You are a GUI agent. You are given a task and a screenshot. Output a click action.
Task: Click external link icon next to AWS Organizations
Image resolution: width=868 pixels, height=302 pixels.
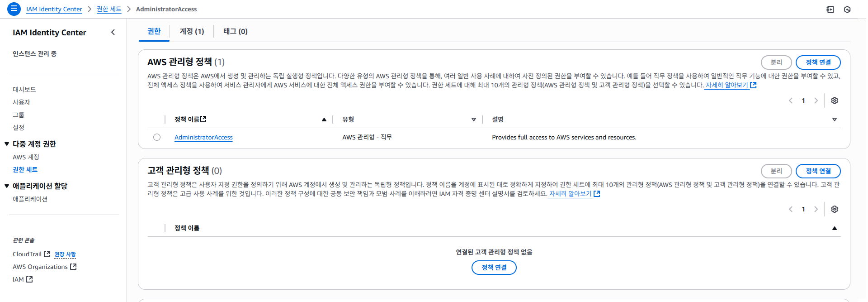click(x=73, y=267)
